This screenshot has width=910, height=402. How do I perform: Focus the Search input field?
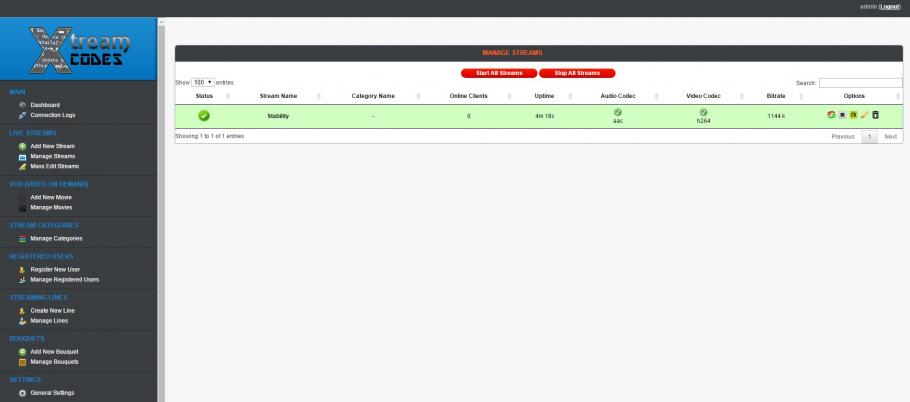(x=861, y=83)
